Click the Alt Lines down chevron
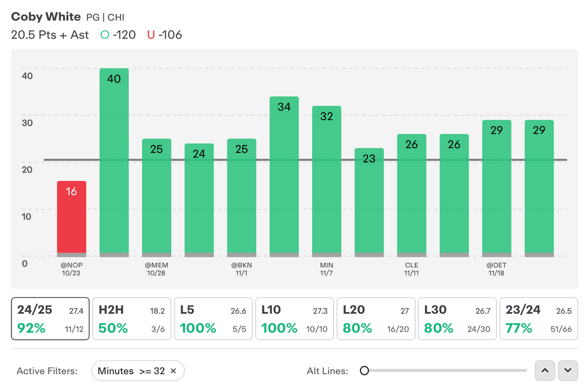The image size is (588, 388). [x=568, y=370]
